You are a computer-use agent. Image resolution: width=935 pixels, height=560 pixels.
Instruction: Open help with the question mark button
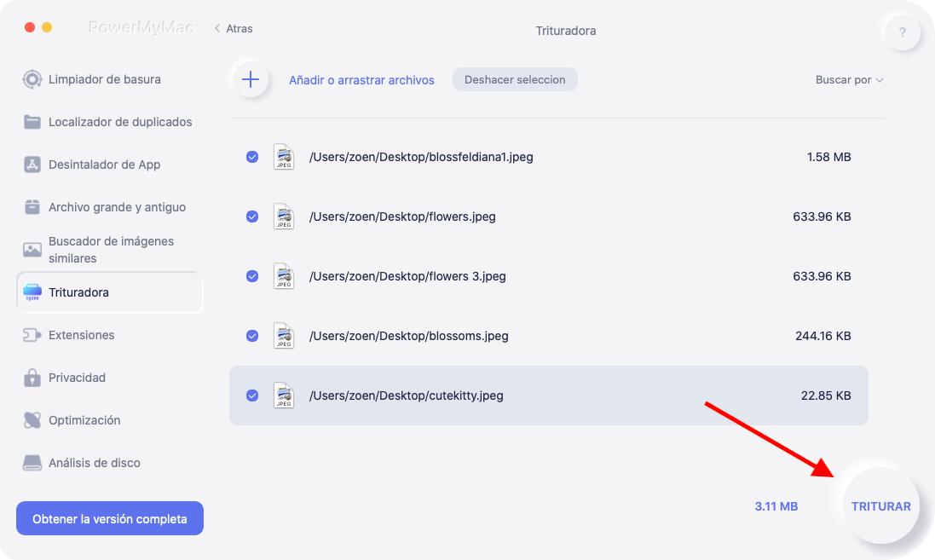[903, 32]
